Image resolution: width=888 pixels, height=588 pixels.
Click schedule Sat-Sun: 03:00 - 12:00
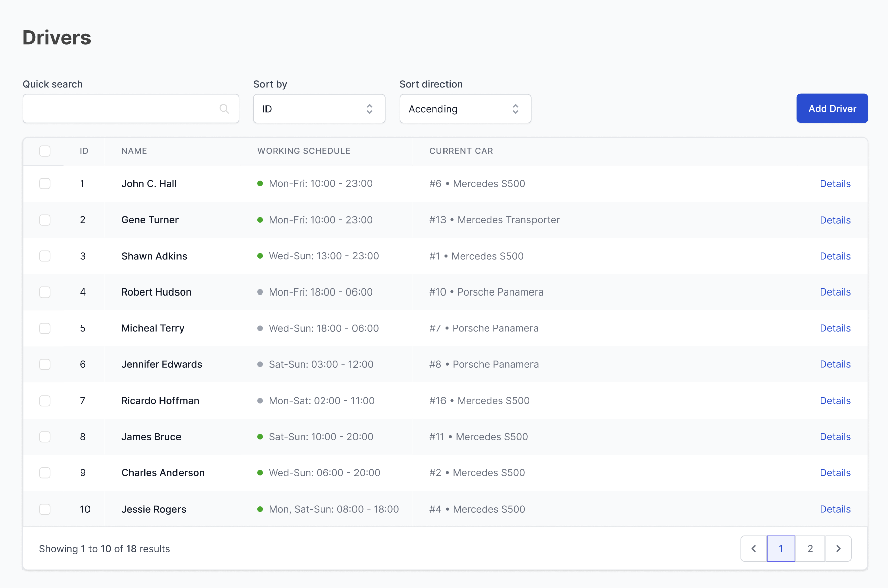click(321, 364)
